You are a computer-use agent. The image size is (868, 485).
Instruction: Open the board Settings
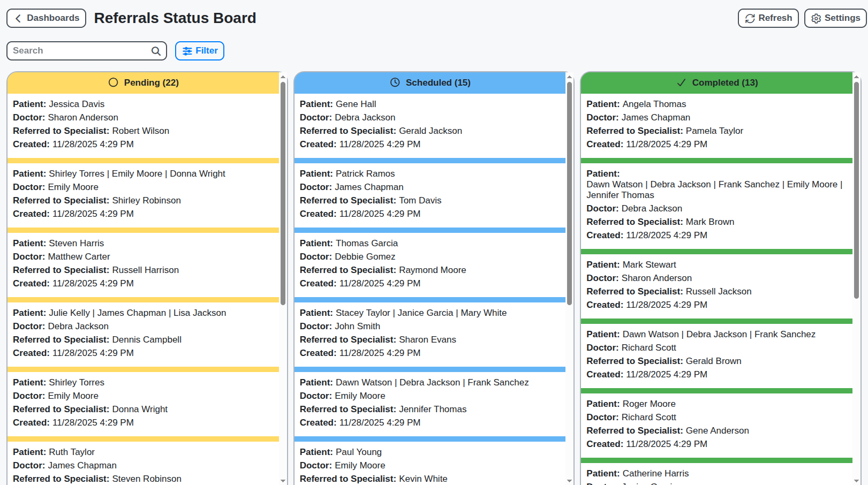click(835, 18)
